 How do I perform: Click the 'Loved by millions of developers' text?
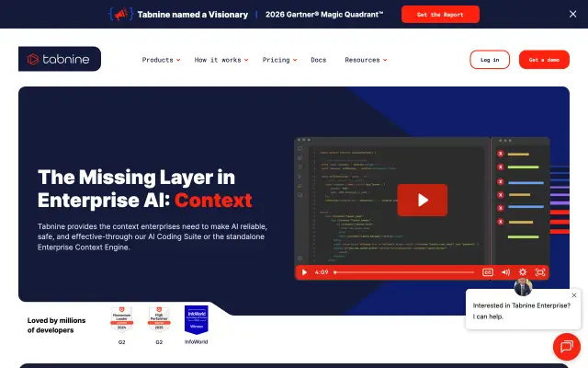(x=56, y=325)
